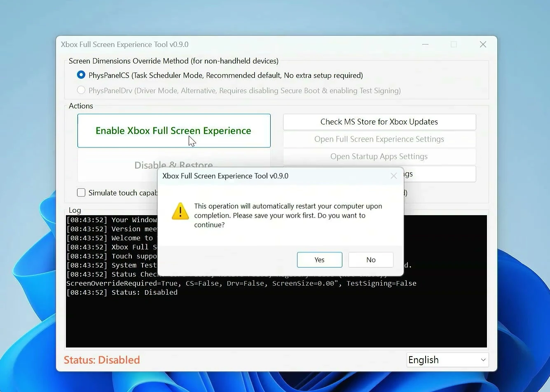Click 'Screen Dimensions Override Method' group label
Screen dimensions: 550x392
(173, 61)
